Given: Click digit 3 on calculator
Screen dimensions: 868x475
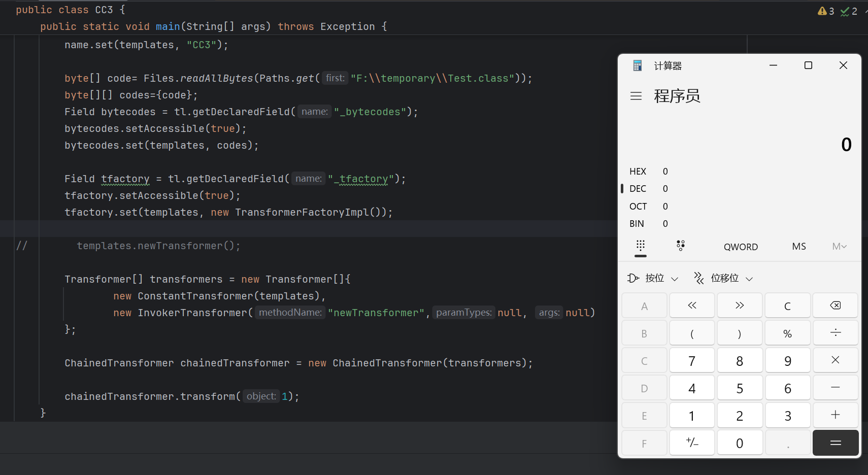Looking at the screenshot, I should [x=787, y=415].
